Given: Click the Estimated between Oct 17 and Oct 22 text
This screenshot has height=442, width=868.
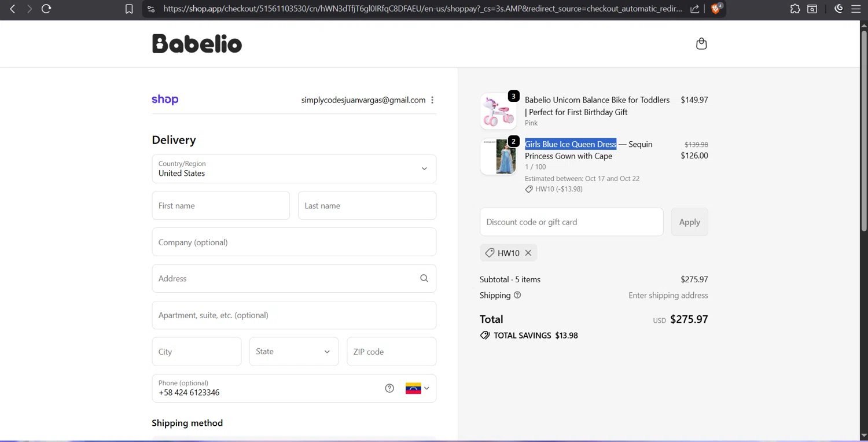Looking at the screenshot, I should pos(582,179).
